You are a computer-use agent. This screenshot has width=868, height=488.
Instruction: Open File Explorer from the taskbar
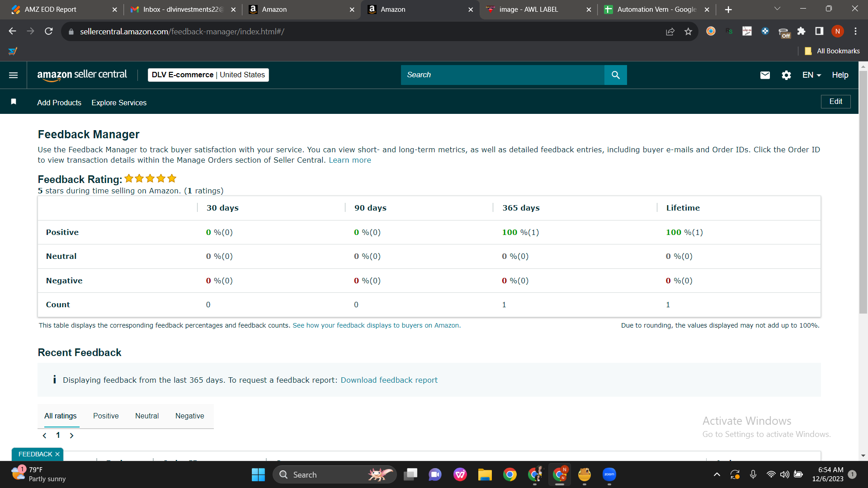[485, 474]
